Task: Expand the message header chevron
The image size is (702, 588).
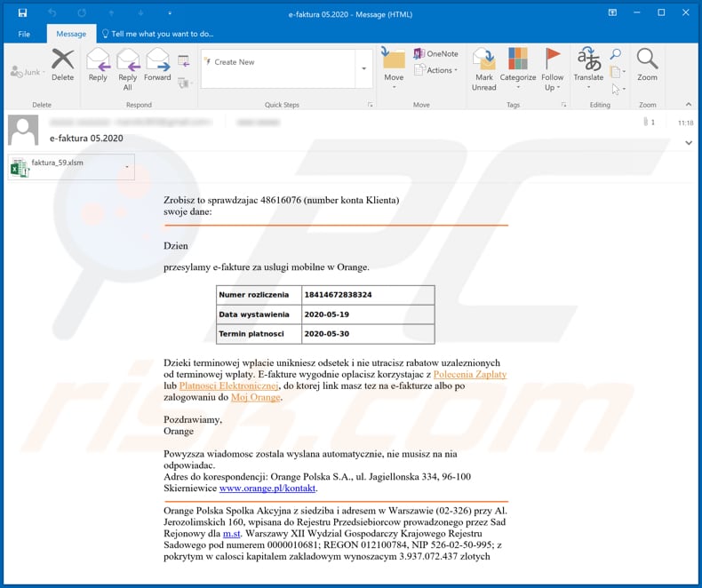Action: click(x=689, y=143)
